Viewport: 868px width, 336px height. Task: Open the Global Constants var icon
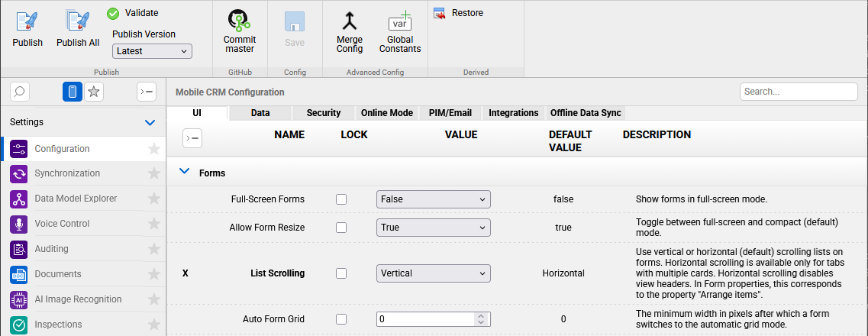(400, 21)
